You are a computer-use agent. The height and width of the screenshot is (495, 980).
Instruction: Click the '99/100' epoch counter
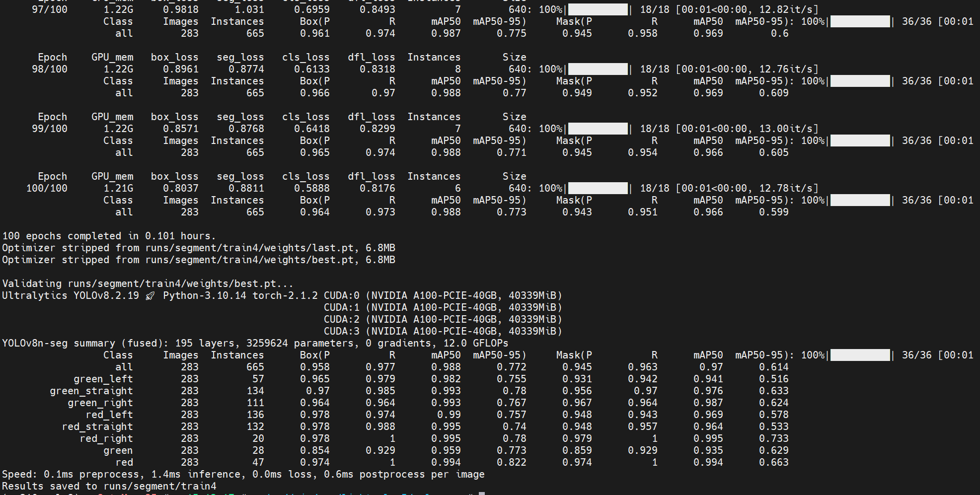[x=50, y=129]
